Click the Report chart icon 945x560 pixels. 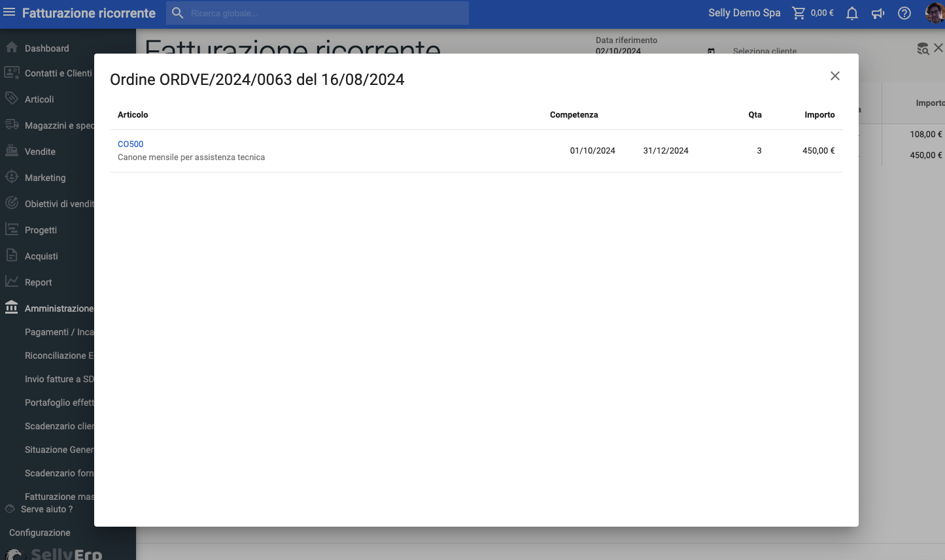[x=12, y=282]
